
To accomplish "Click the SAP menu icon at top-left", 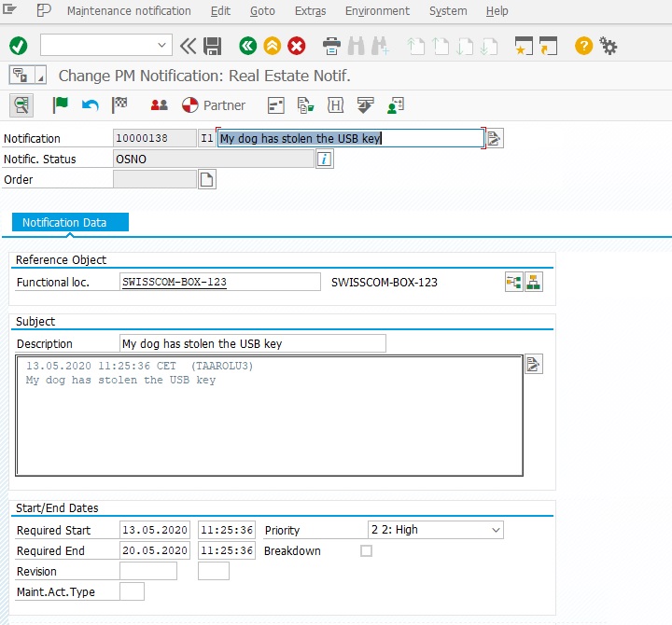I will pyautogui.click(x=10, y=10).
